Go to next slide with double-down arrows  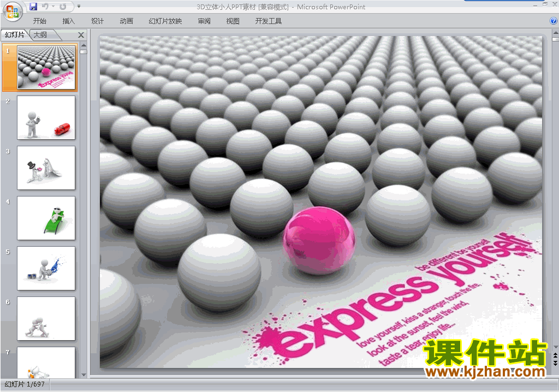pos(555,363)
